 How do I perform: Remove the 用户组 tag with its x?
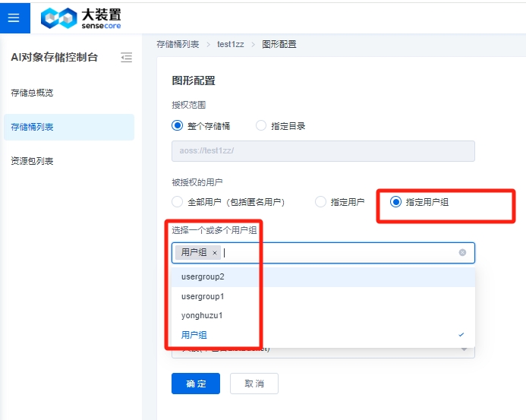coord(215,253)
